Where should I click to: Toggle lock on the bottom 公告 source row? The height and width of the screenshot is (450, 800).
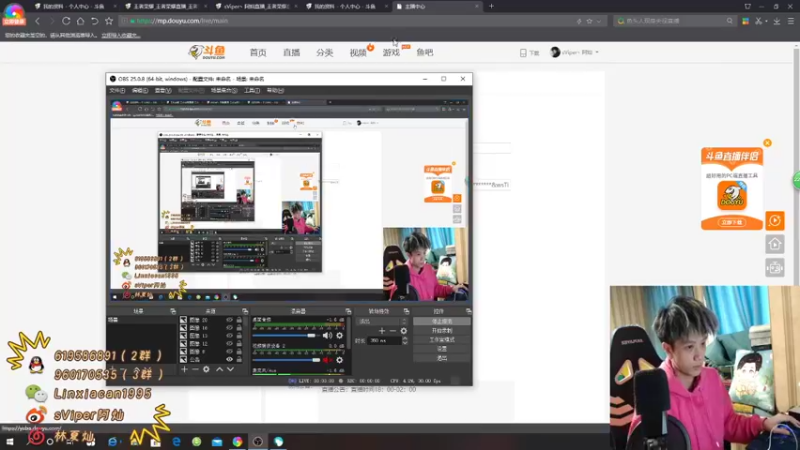click(x=239, y=359)
